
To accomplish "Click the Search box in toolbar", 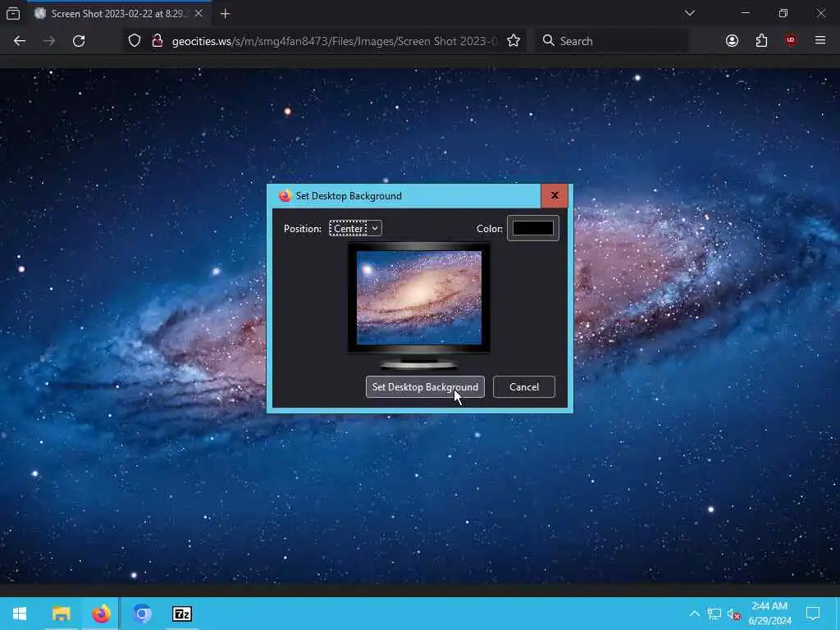I will pyautogui.click(x=612, y=41).
